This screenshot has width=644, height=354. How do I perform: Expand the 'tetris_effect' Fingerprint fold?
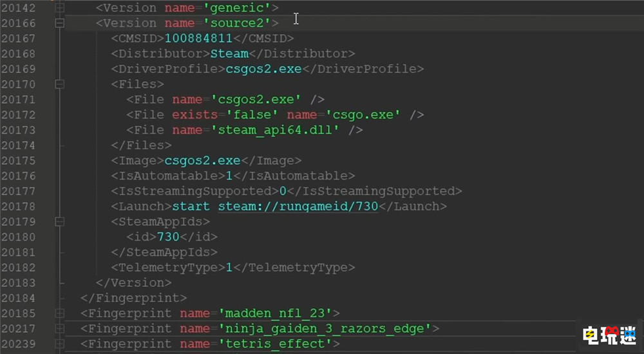point(59,344)
